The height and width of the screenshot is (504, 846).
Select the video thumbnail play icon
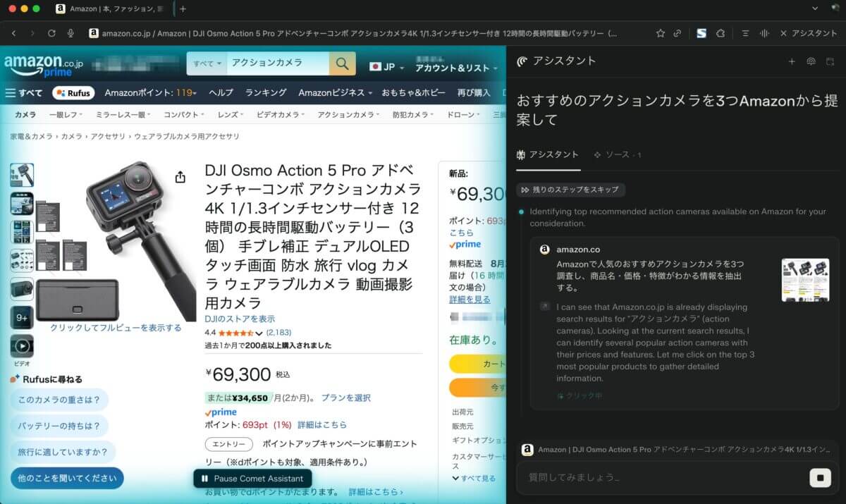point(22,346)
